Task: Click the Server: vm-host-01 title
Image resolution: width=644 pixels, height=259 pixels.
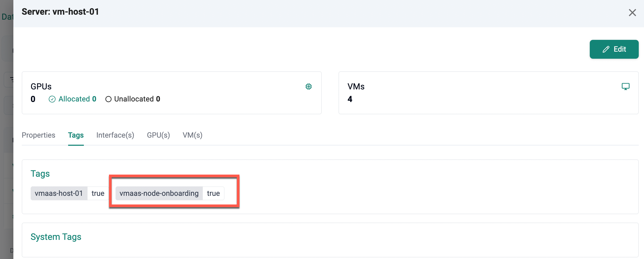Action: 60,12
